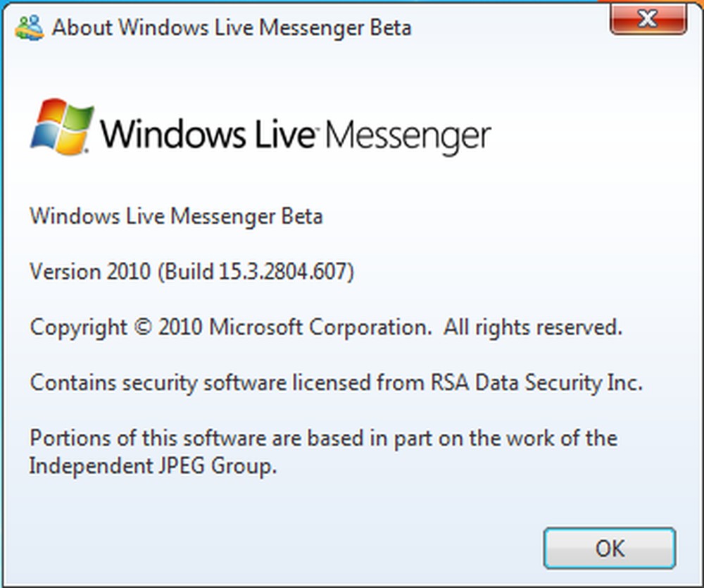Image resolution: width=704 pixels, height=588 pixels.
Task: Click the About dialog title bar text
Action: 231,27
